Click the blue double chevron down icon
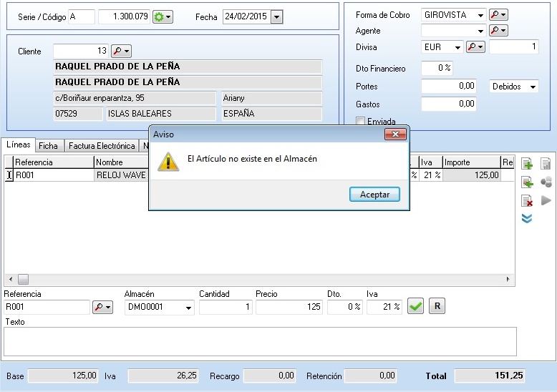This screenshot has width=557, height=392. 527,219
